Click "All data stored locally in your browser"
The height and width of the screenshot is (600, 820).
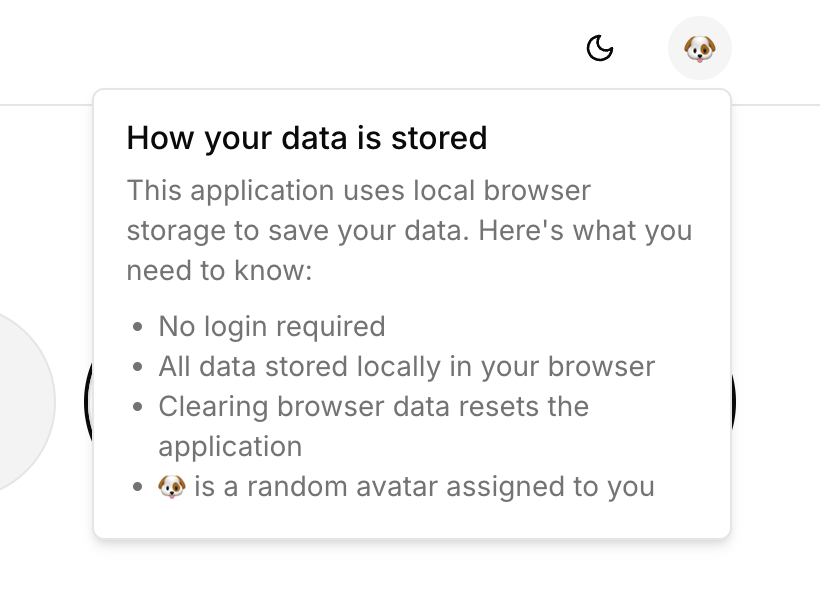click(406, 366)
